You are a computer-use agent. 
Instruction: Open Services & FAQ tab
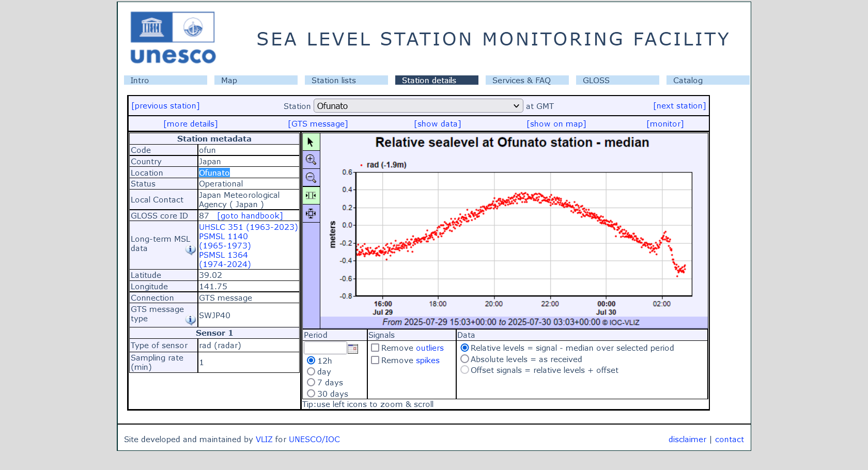(527, 80)
